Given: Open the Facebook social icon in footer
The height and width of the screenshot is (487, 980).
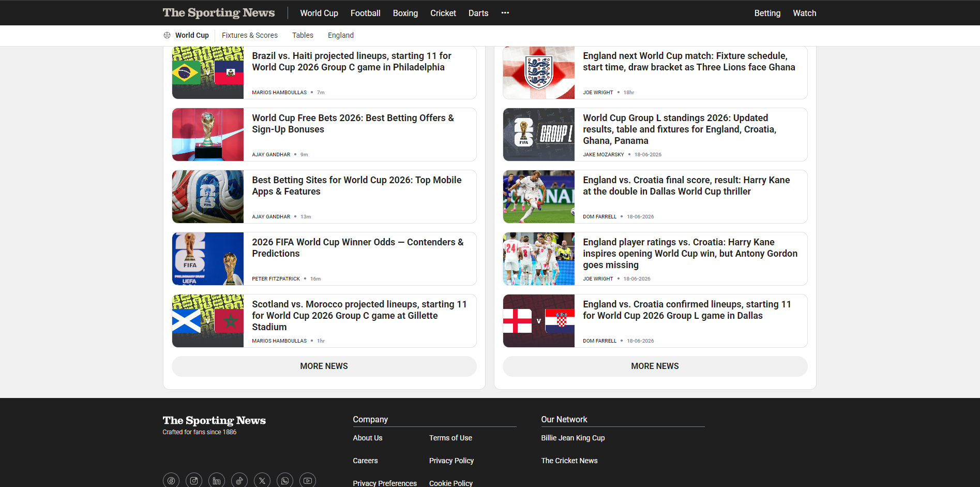Looking at the screenshot, I should click(x=171, y=480).
